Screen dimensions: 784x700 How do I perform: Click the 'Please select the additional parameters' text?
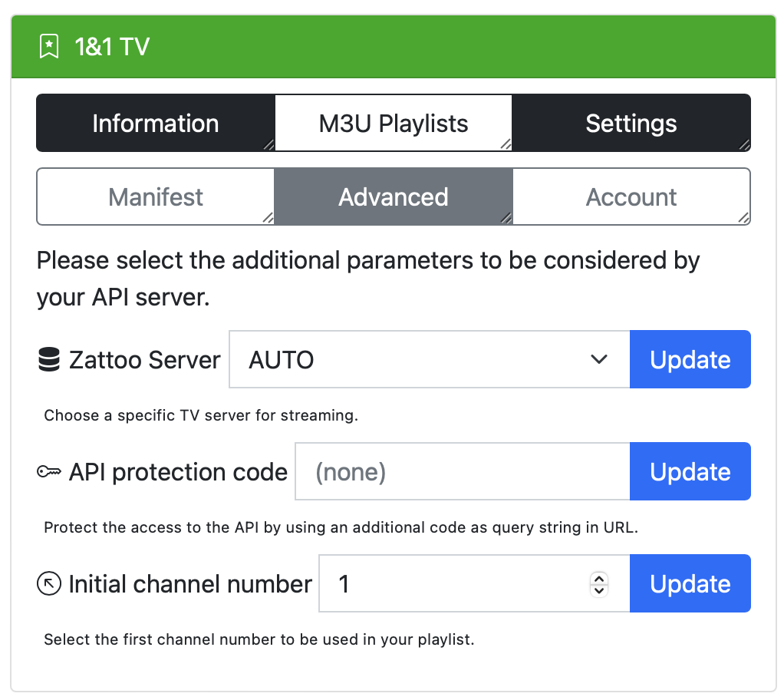click(x=368, y=279)
